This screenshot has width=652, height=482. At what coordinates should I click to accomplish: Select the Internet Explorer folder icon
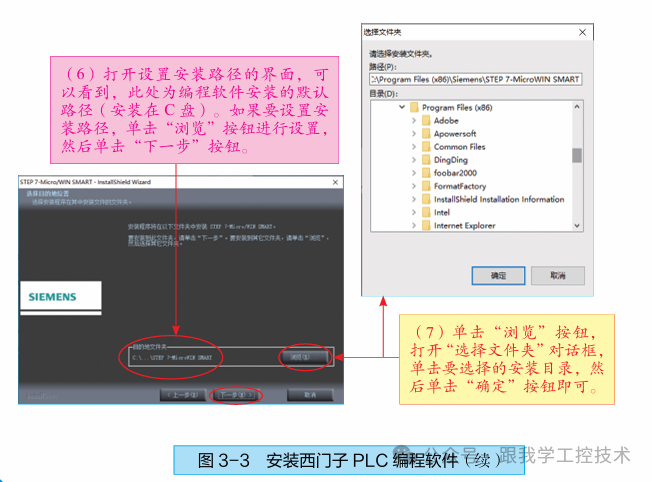point(426,226)
